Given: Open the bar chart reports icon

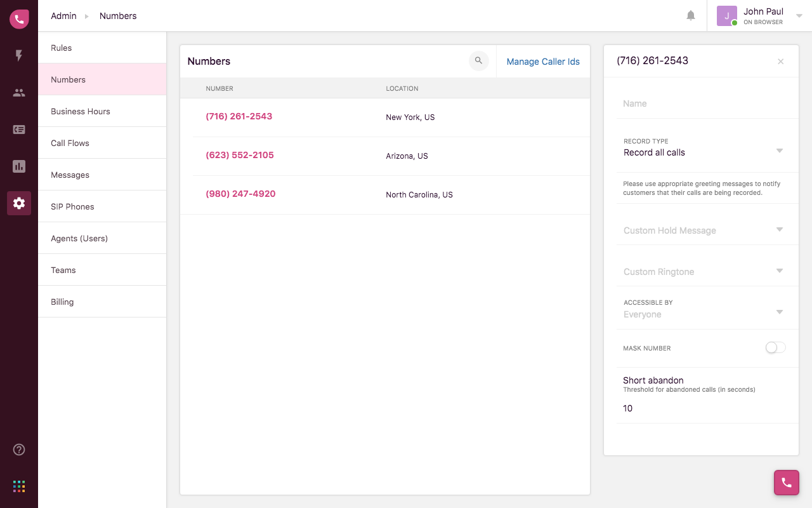Looking at the screenshot, I should [19, 166].
